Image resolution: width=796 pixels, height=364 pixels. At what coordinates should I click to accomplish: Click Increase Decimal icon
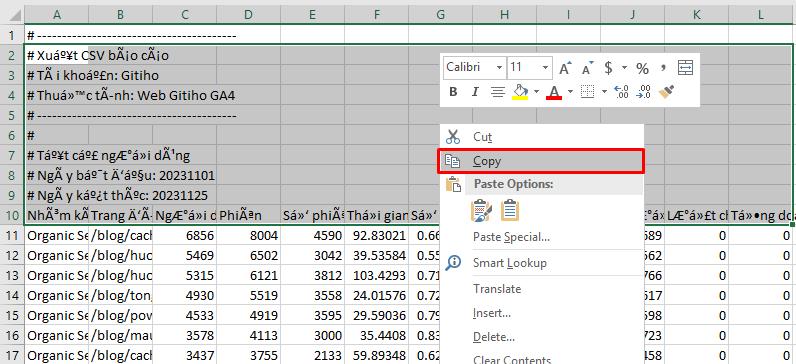(x=621, y=92)
